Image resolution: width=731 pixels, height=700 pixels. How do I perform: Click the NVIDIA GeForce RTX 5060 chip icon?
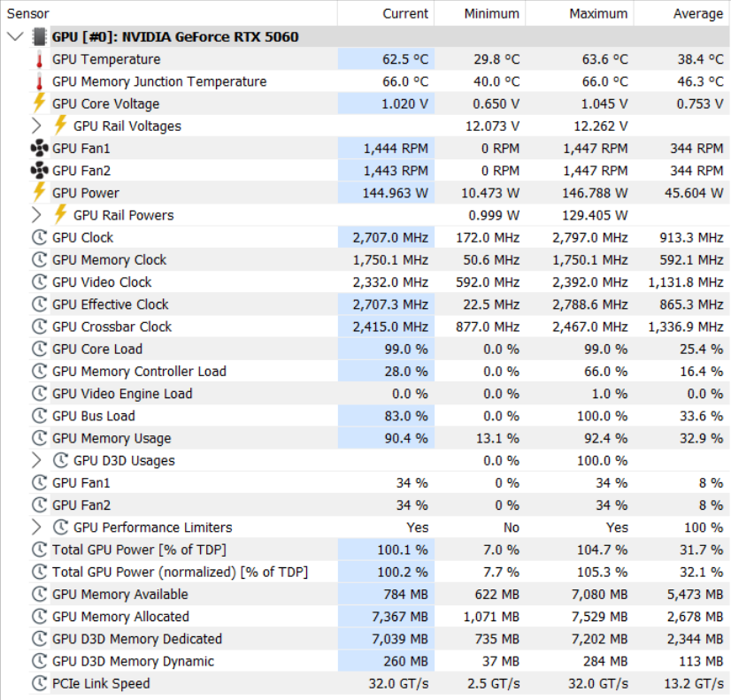(x=40, y=37)
